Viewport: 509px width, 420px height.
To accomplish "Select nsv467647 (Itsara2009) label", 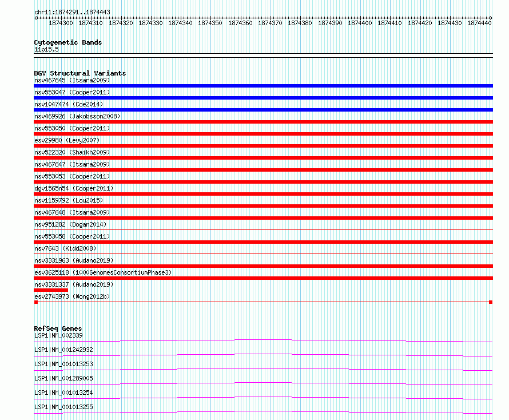I will click(72, 164).
